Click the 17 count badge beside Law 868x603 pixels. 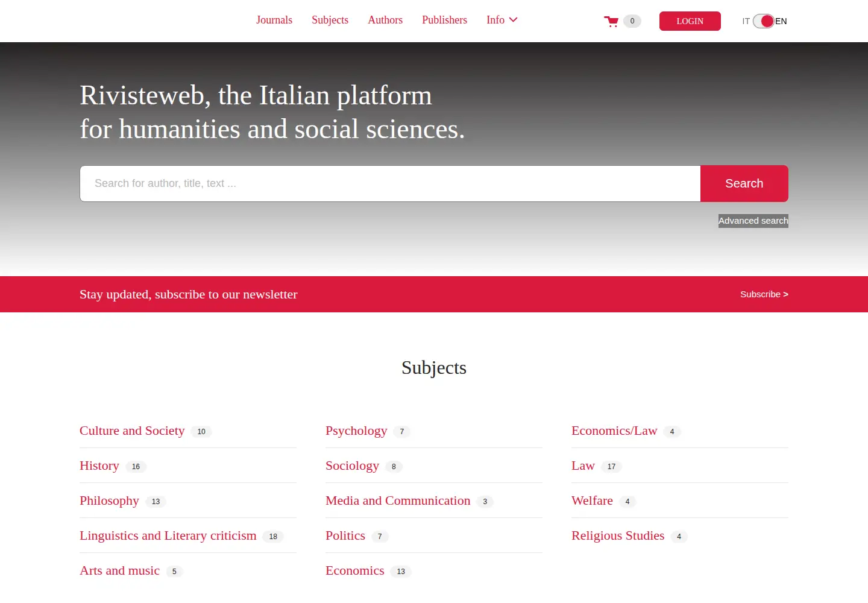[611, 467]
